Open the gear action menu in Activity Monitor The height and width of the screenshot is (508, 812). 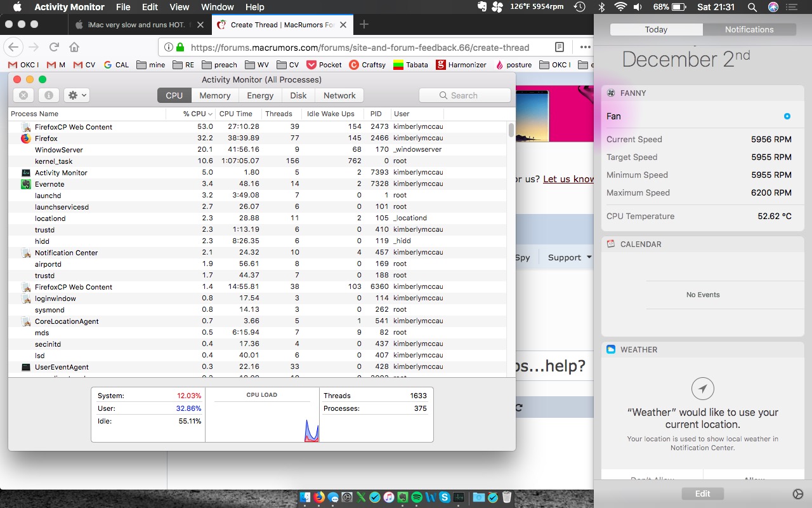point(77,95)
